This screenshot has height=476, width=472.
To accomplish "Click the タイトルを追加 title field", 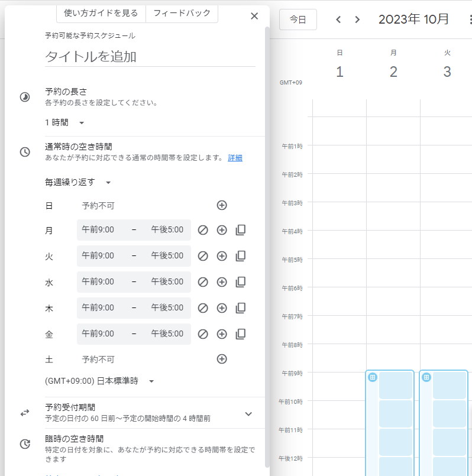I will click(x=150, y=57).
